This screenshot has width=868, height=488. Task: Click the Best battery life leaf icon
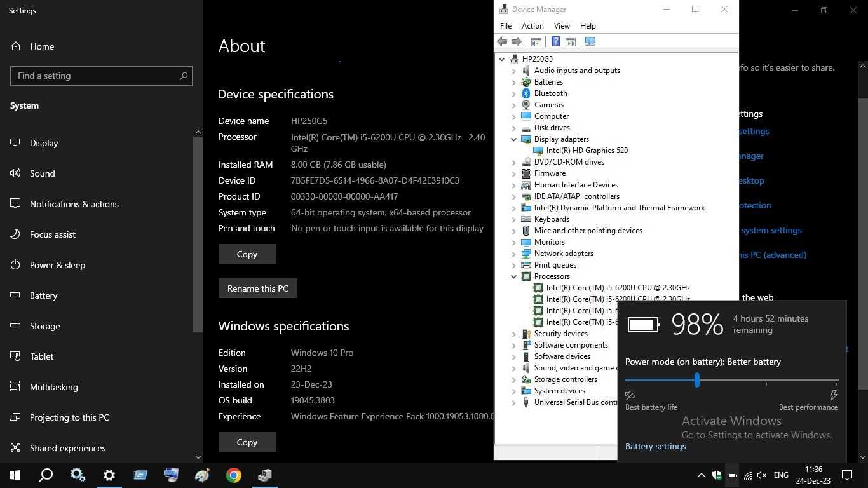(630, 395)
